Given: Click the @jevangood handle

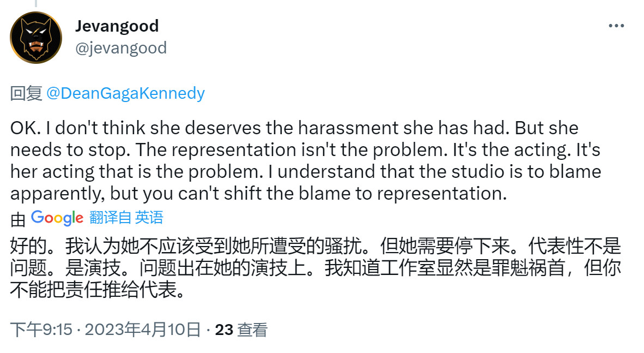Looking at the screenshot, I should pos(120,48).
